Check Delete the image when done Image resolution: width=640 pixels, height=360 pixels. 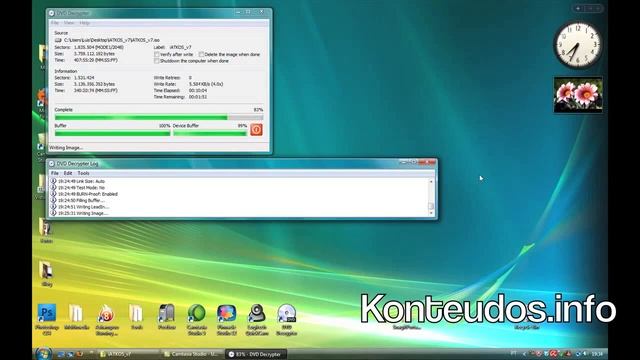click(201, 54)
